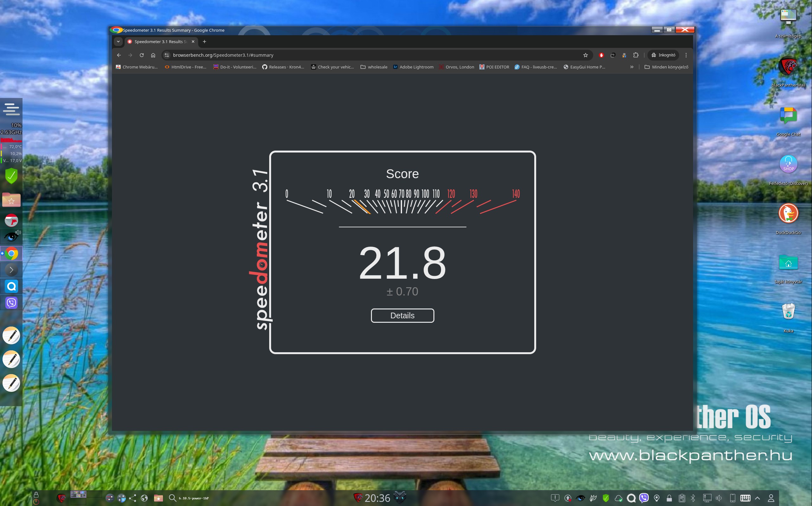
Task: Open Chrome extensions puzzle icon
Action: point(636,55)
